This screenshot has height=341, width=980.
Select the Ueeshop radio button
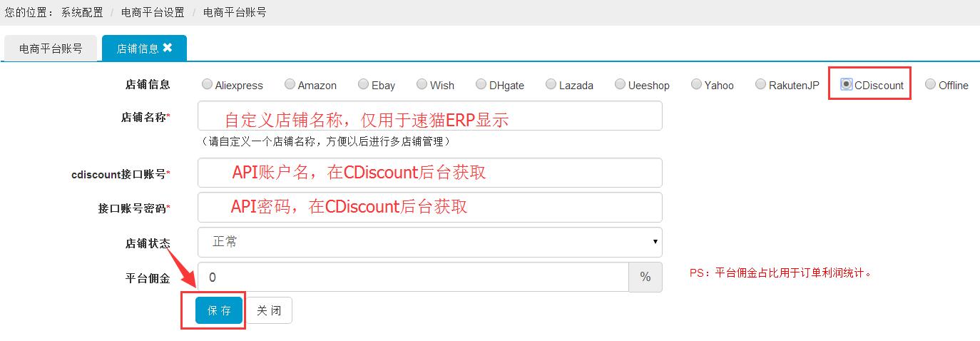620,84
